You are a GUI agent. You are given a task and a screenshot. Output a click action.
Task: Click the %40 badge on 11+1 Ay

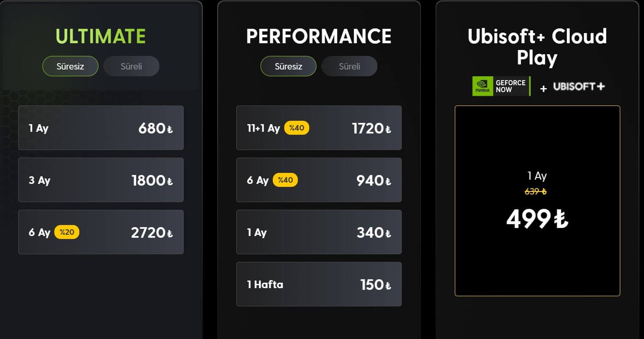click(x=297, y=128)
